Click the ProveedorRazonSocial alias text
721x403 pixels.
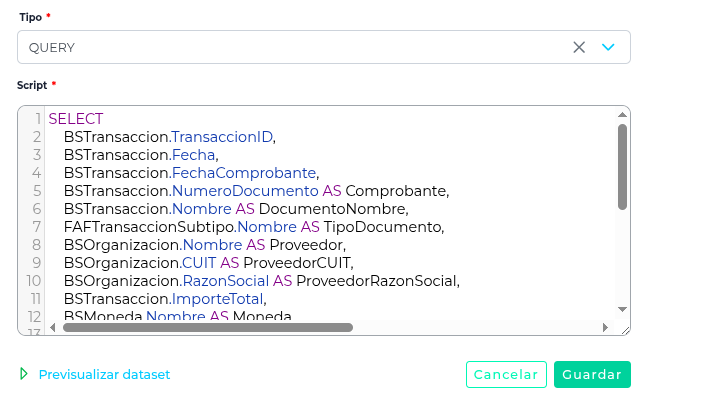click(377, 280)
